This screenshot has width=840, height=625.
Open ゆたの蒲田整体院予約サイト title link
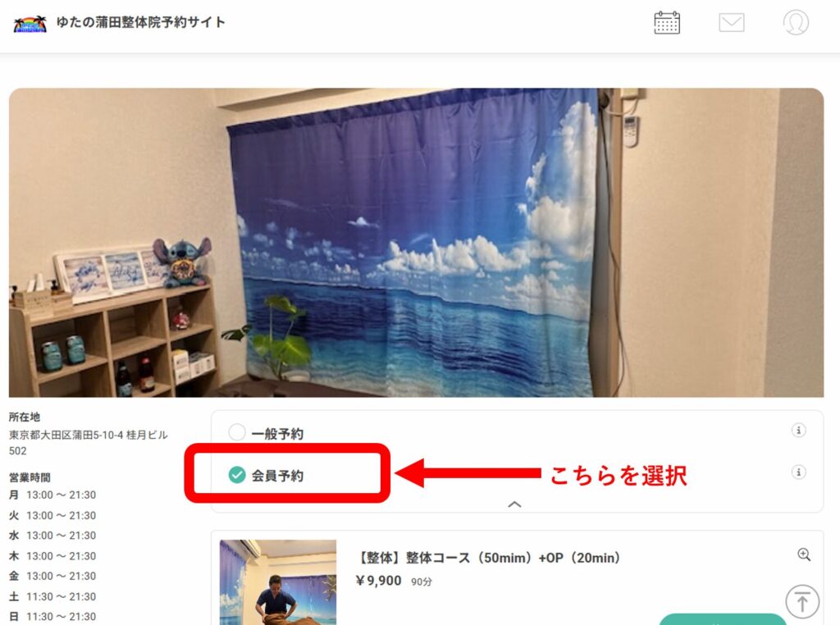pyautogui.click(x=140, y=22)
